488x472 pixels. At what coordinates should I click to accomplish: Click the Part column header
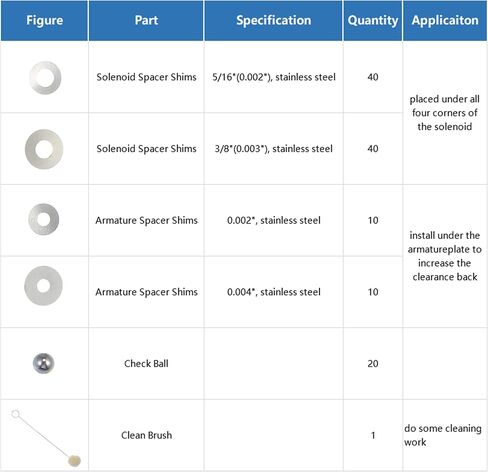pos(146,20)
